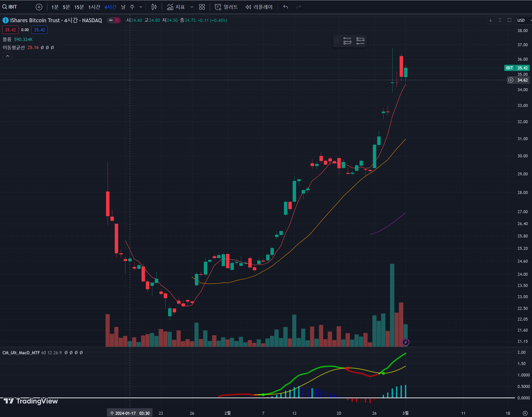Collapse the indicator legend with the chevron
Screen dimensions: 532x417
[x=8, y=56]
